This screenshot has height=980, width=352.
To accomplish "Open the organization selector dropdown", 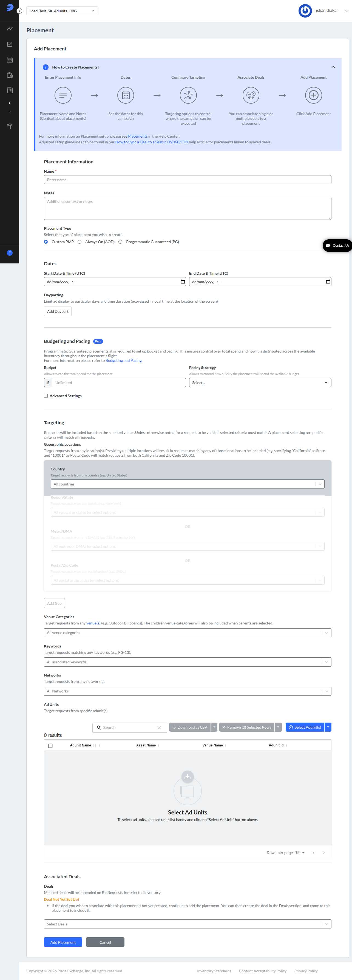I will point(63,11).
